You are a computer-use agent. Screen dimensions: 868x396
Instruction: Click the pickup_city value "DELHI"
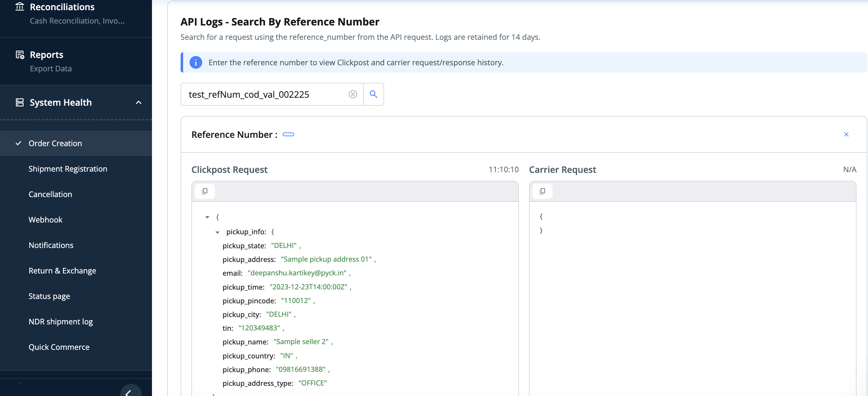[279, 315]
